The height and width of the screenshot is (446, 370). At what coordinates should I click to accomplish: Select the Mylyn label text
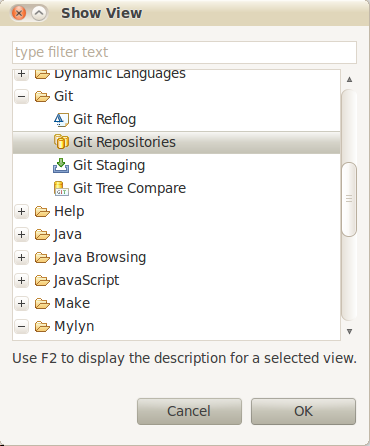74,327
